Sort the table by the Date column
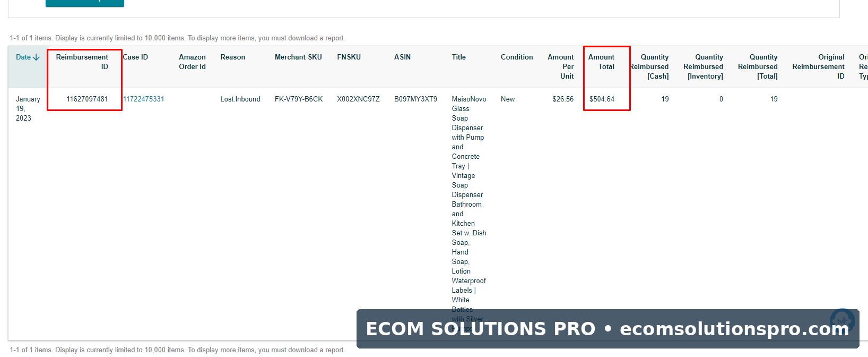 click(28, 57)
